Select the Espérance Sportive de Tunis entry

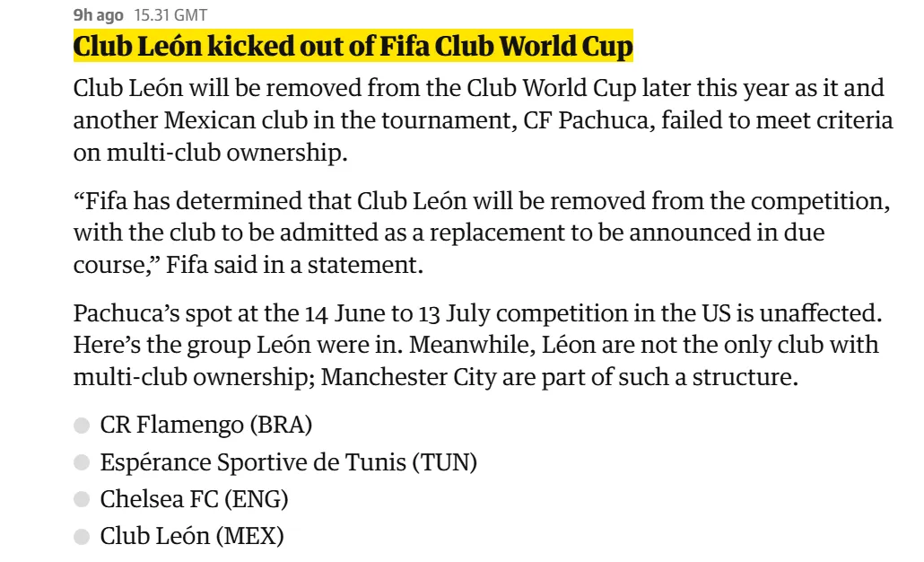click(x=288, y=463)
